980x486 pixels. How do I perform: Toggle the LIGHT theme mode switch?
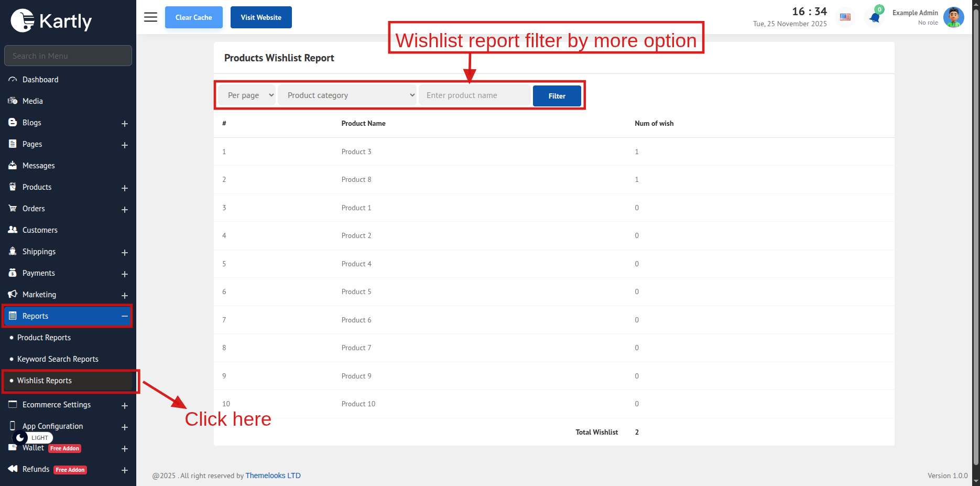tap(32, 438)
